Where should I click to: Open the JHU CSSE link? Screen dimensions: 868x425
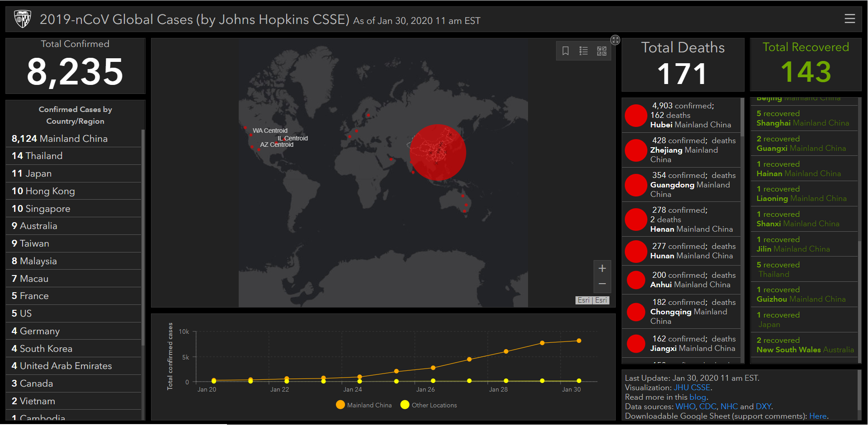tap(692, 388)
